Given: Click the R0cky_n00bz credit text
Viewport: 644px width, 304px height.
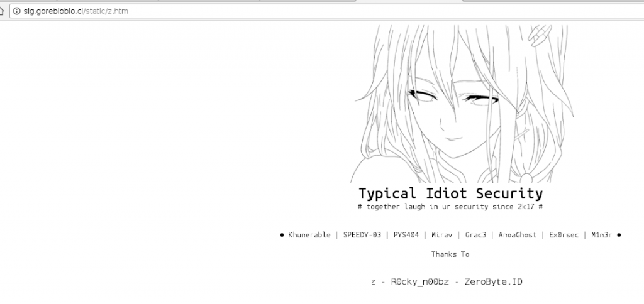Looking at the screenshot, I should (x=419, y=282).
